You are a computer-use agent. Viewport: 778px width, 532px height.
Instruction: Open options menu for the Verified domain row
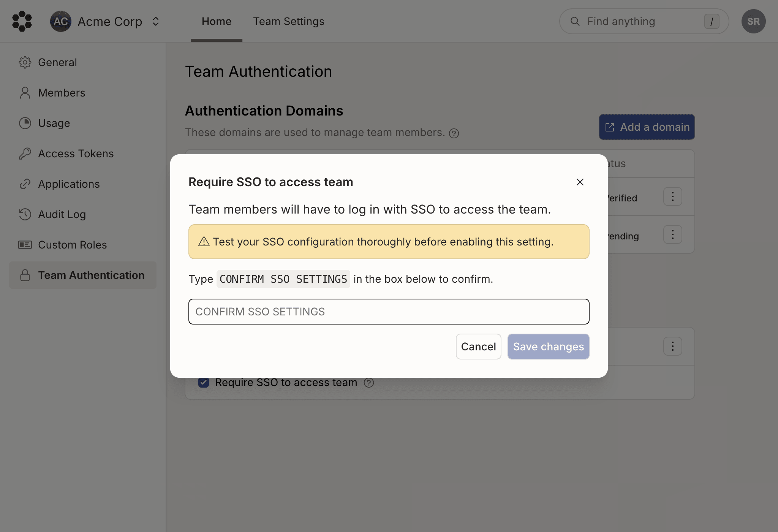[x=673, y=196]
